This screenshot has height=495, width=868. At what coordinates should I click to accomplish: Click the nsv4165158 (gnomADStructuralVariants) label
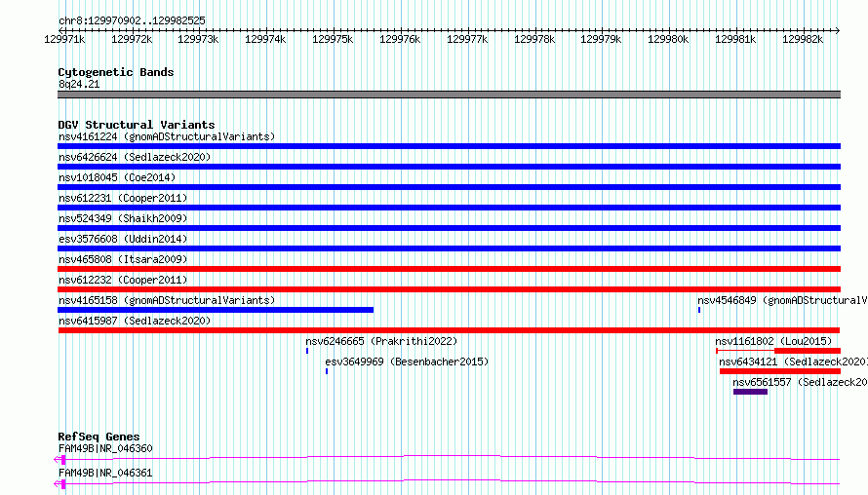pyautogui.click(x=167, y=300)
